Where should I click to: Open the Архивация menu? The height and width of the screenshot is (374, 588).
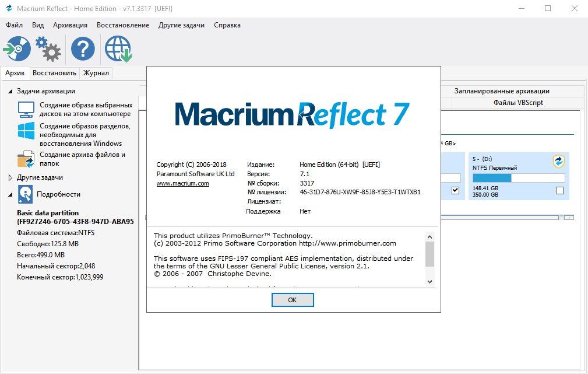point(70,25)
